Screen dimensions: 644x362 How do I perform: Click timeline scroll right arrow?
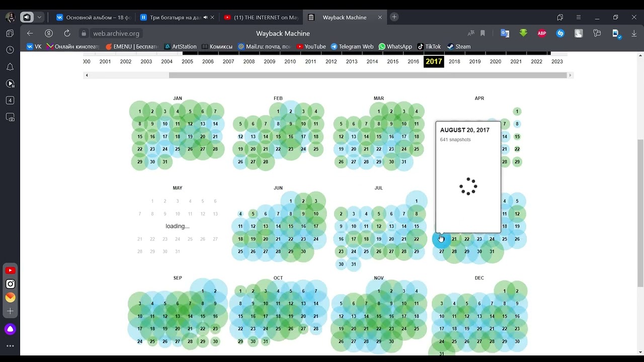click(570, 75)
